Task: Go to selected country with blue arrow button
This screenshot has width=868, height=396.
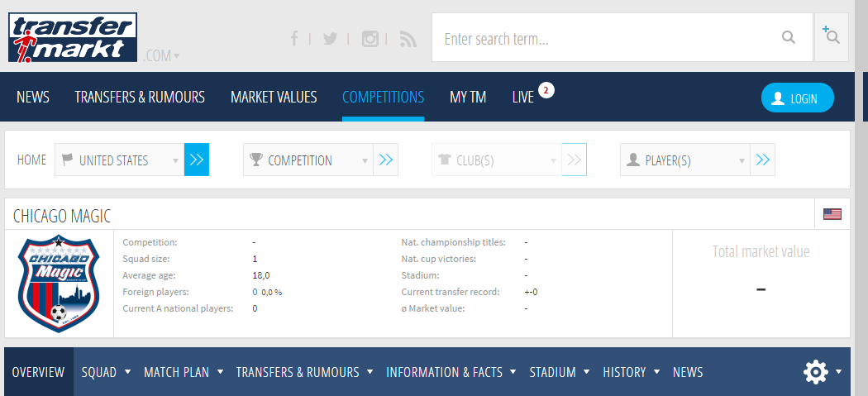Action: 197,160
